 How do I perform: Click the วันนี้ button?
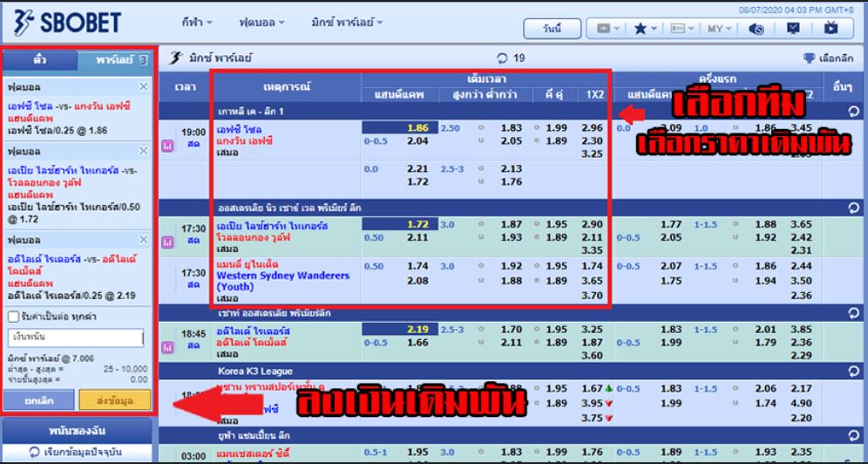[552, 29]
